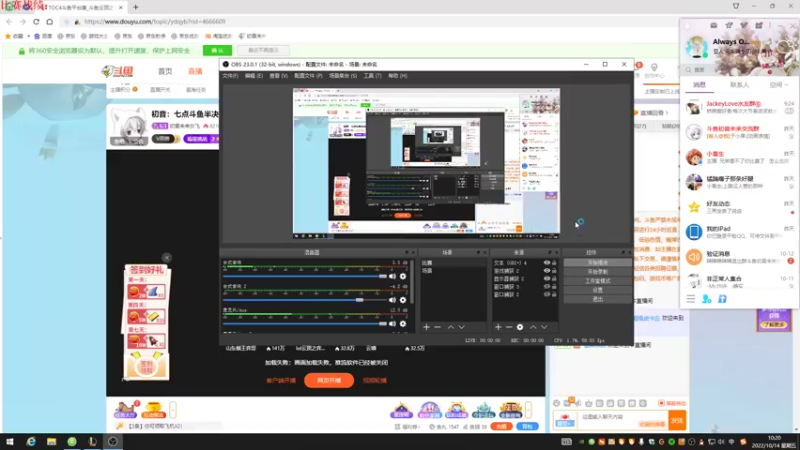Reload the page in browser
This screenshot has width=800, height=450.
click(x=36, y=21)
